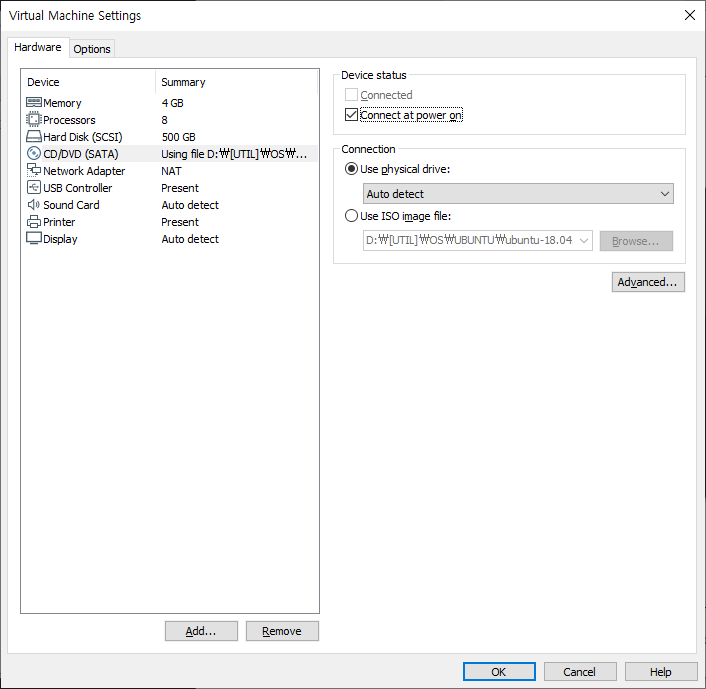Click the 4 GB memory summary
This screenshot has width=706, height=689.
pos(172,103)
